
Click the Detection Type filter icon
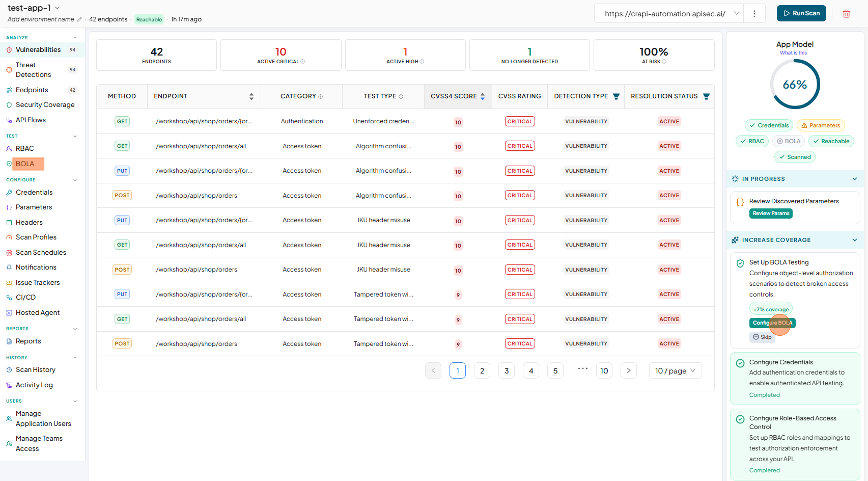[x=616, y=96]
